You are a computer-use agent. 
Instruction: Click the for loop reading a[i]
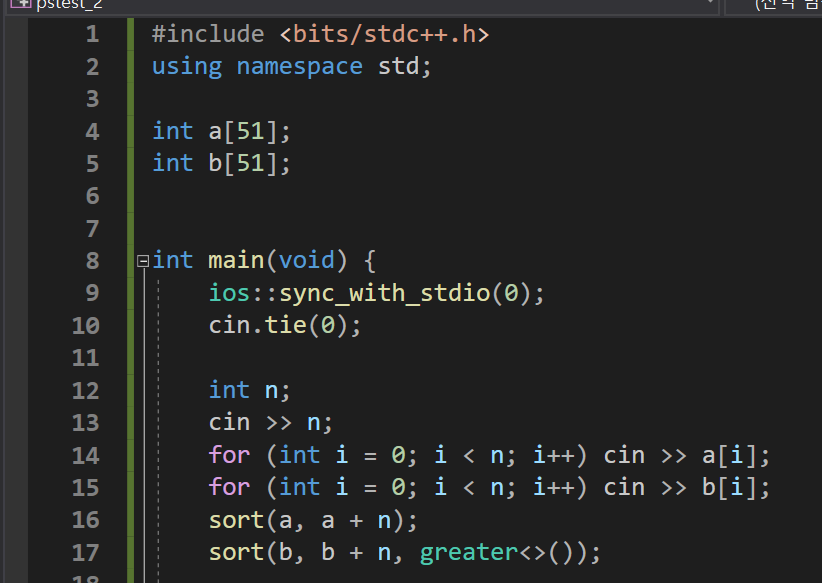pyautogui.click(x=489, y=455)
